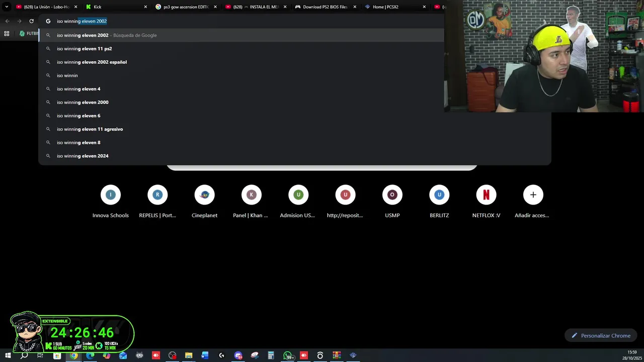Open the Cineplanet shortcut
Screen dimensions: 644x362
click(204, 202)
